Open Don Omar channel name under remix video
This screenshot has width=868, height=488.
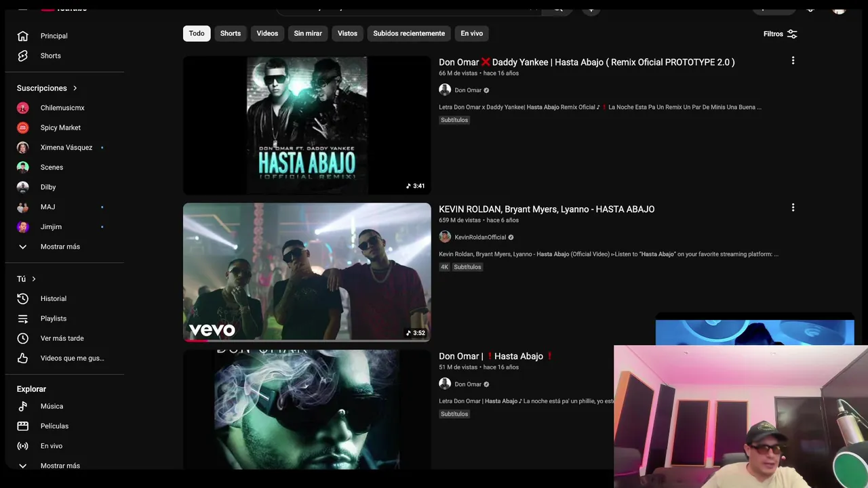[x=468, y=90]
